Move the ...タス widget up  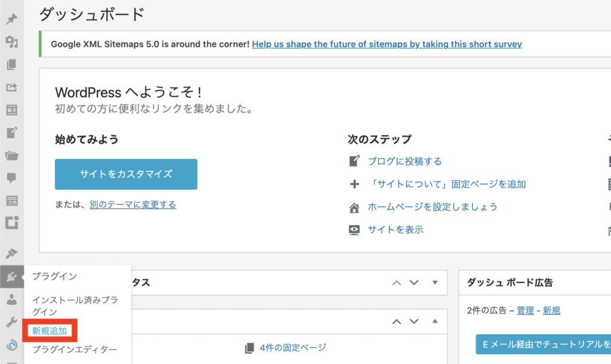(396, 283)
